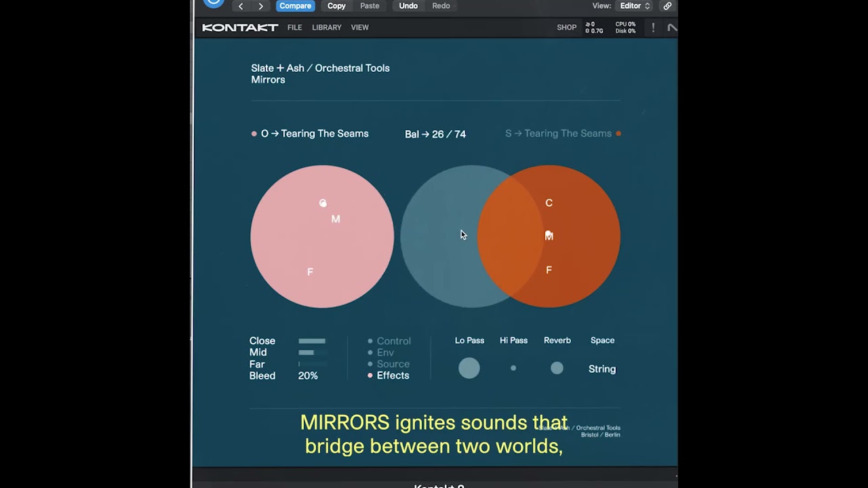This screenshot has height=488, width=868.
Task: Click the voice count and memory readout
Action: pos(594,28)
